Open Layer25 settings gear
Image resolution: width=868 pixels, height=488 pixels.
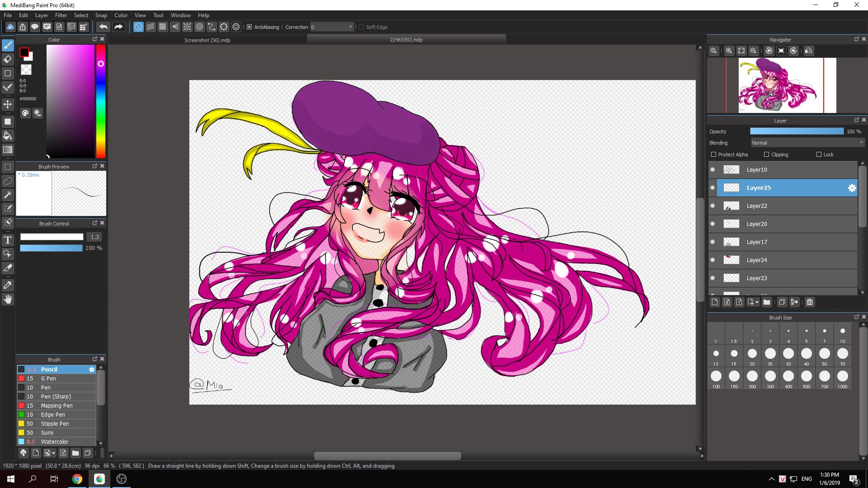[852, 188]
